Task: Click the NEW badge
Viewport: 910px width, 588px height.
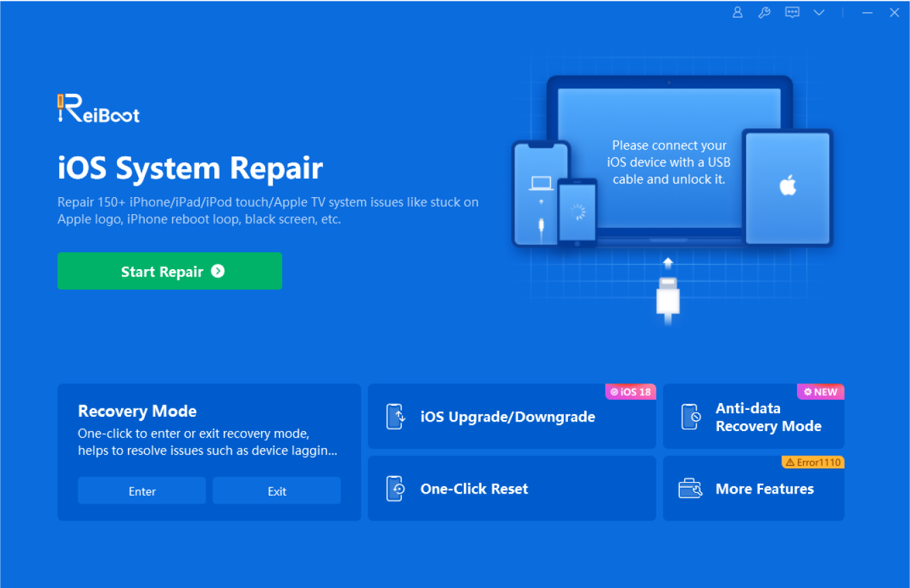Action: [820, 392]
